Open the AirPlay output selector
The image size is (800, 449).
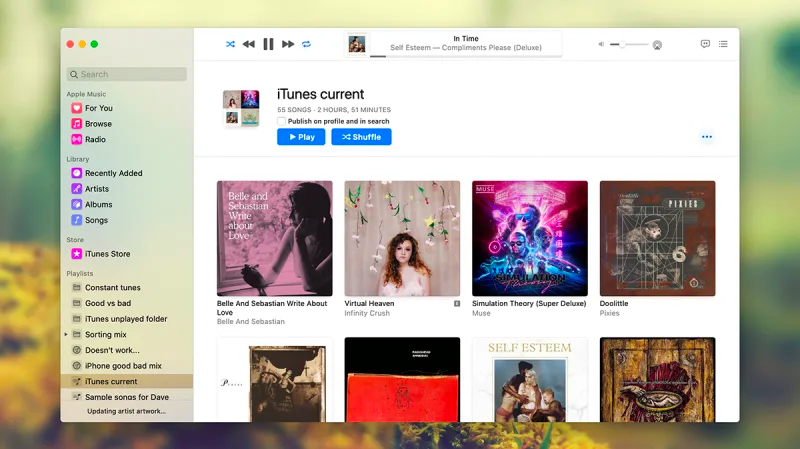657,45
